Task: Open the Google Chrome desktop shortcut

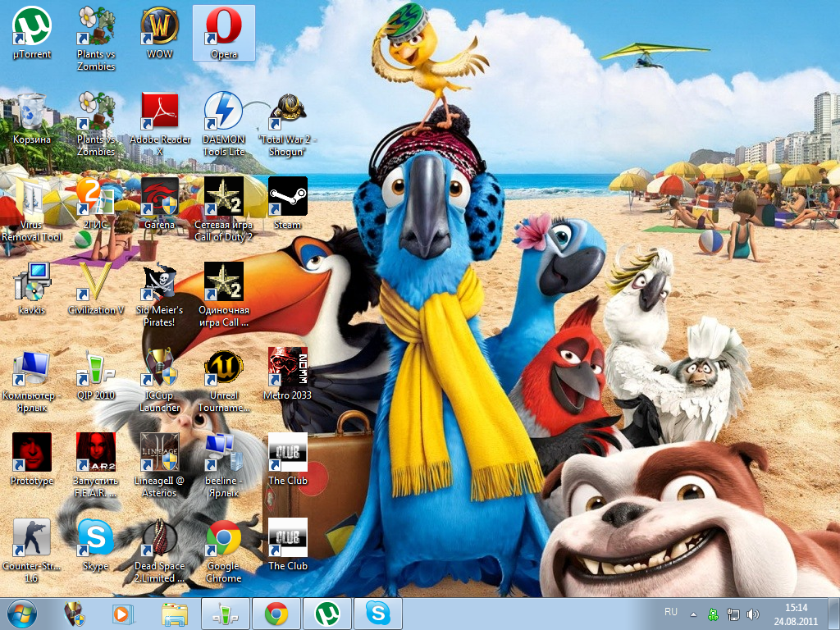Action: point(223,550)
